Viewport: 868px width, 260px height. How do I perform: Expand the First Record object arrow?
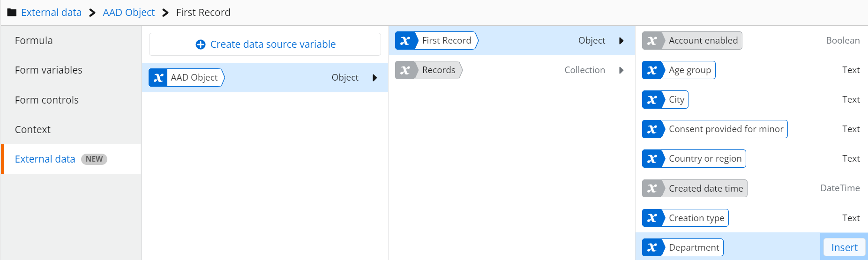(x=621, y=41)
